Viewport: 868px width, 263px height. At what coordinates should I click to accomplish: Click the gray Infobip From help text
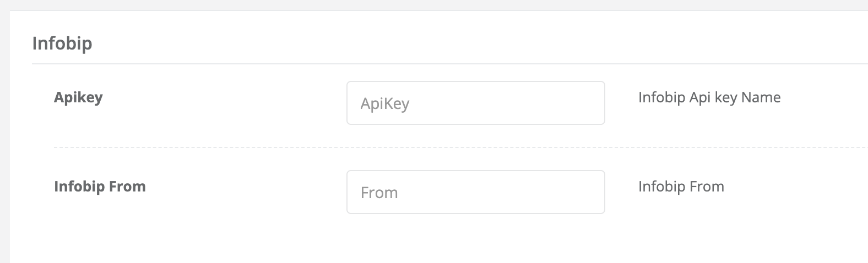tap(681, 187)
